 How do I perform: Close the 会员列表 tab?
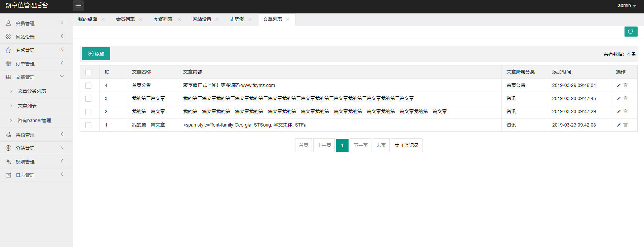tap(140, 19)
